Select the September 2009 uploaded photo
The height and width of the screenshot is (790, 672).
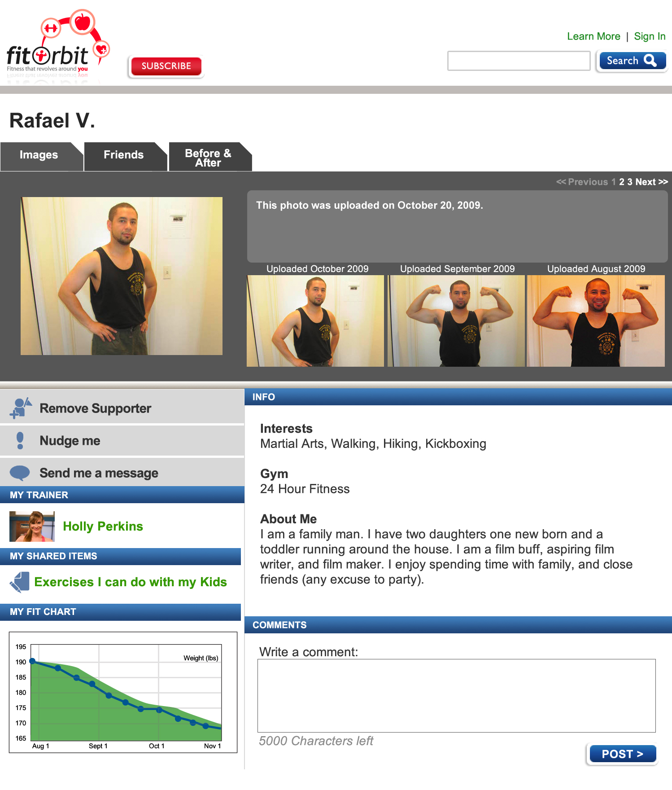[x=456, y=321]
